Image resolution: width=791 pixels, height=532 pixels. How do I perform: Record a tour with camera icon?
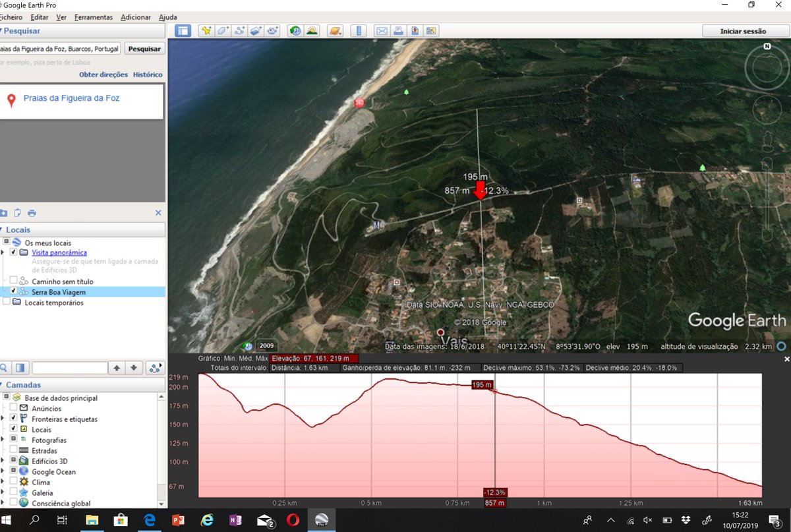pyautogui.click(x=272, y=30)
